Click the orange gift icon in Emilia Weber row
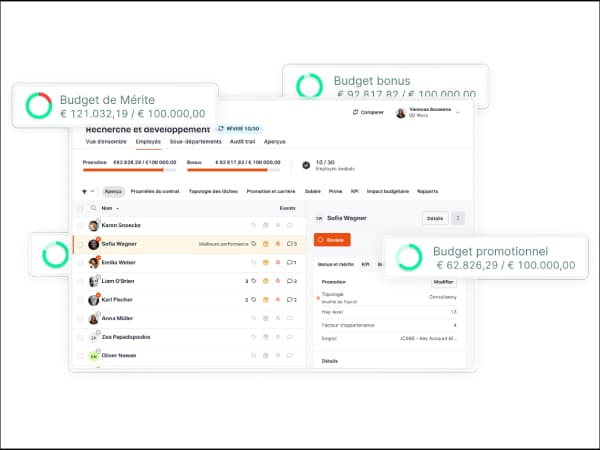The image size is (600, 450). coord(266,262)
